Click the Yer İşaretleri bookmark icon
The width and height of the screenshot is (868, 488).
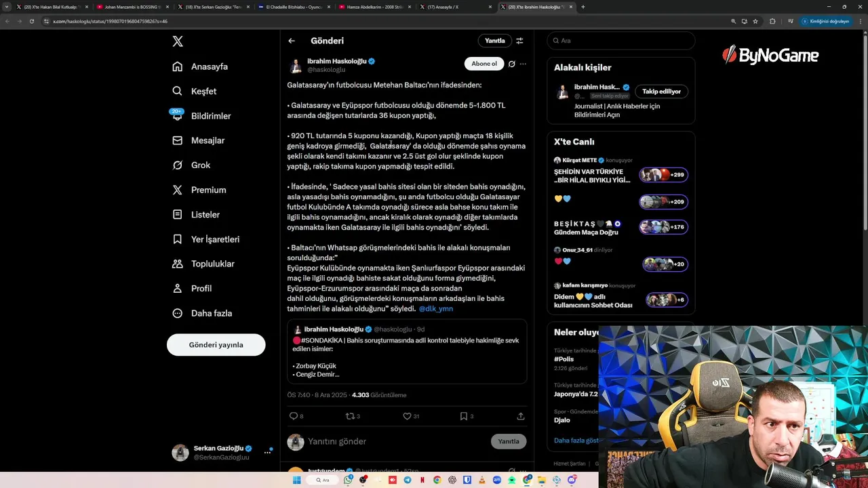[177, 239]
